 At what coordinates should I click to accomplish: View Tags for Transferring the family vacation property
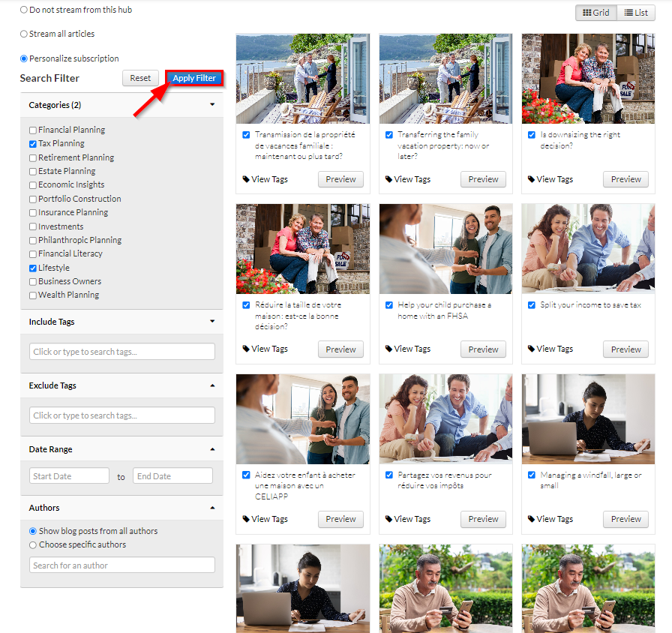(408, 179)
